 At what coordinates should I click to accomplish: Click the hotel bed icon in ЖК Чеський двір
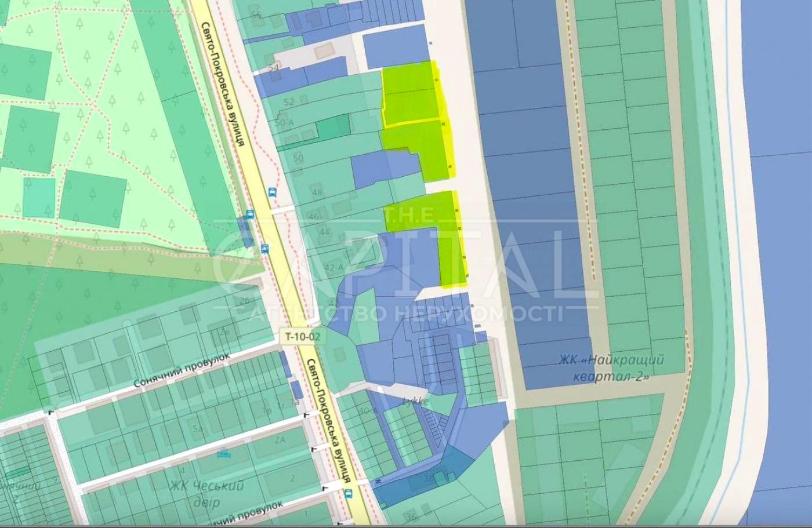(223, 454)
